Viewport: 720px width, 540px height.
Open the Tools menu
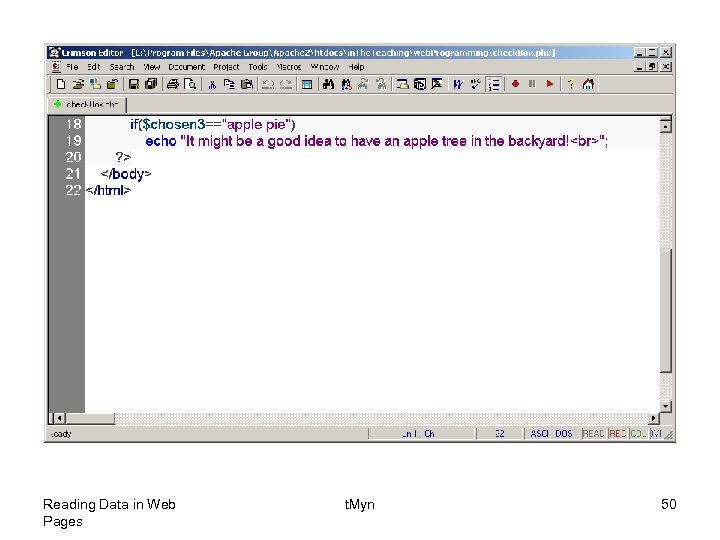tap(258, 67)
